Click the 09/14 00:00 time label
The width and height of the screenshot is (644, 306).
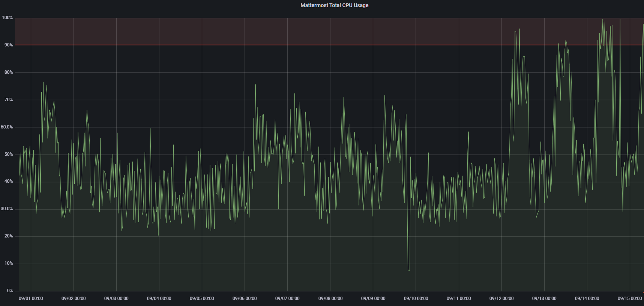pyautogui.click(x=587, y=299)
